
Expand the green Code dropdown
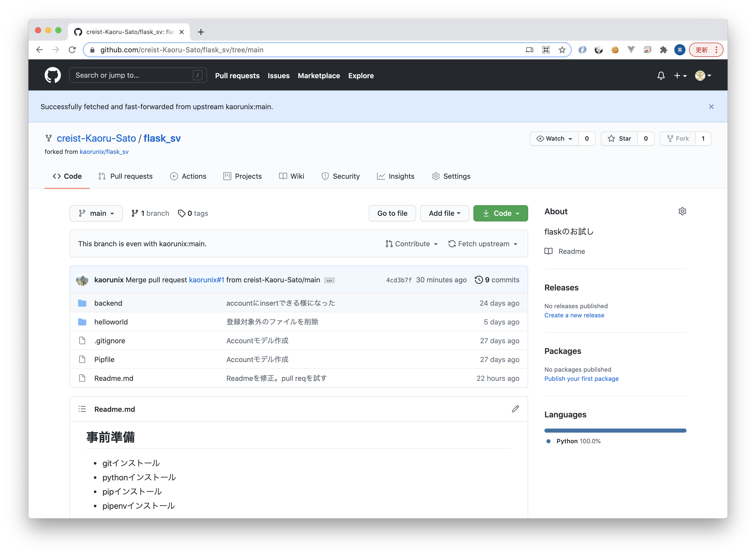501,213
